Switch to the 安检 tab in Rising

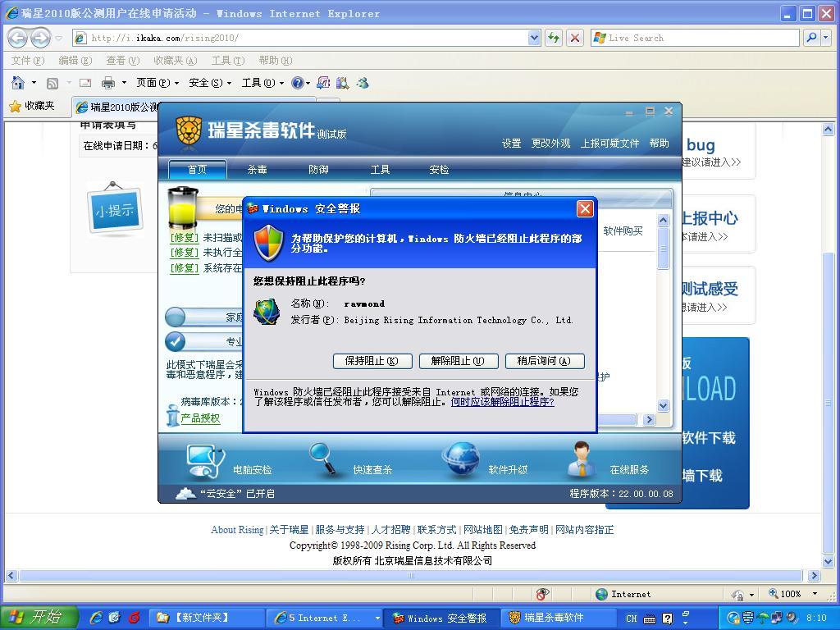[x=439, y=169]
